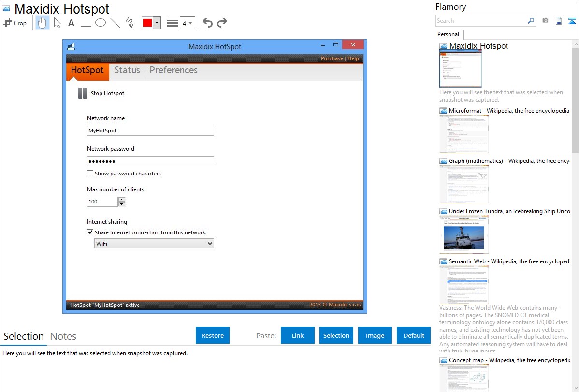Click the Flamory search magnifier icon
The height and width of the screenshot is (392, 579).
click(531, 21)
